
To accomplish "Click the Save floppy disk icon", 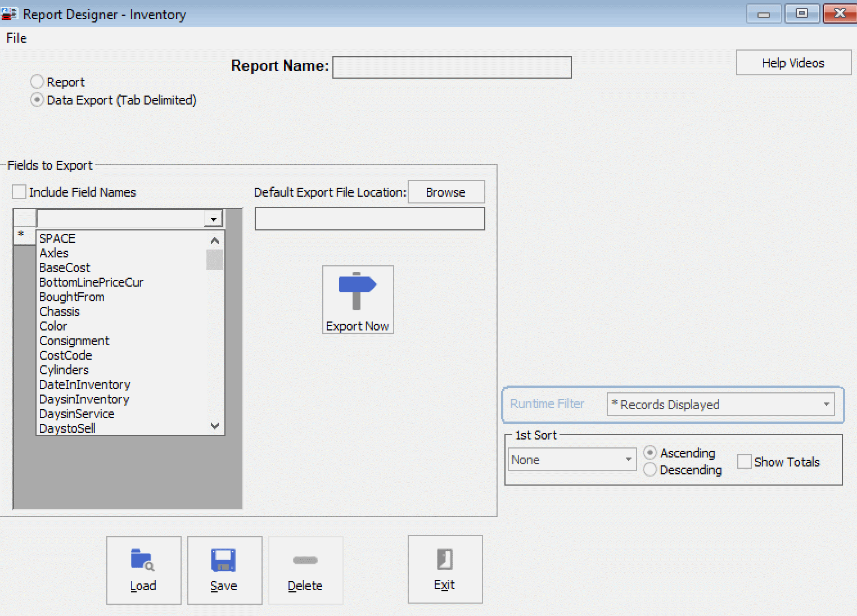I will click(224, 560).
